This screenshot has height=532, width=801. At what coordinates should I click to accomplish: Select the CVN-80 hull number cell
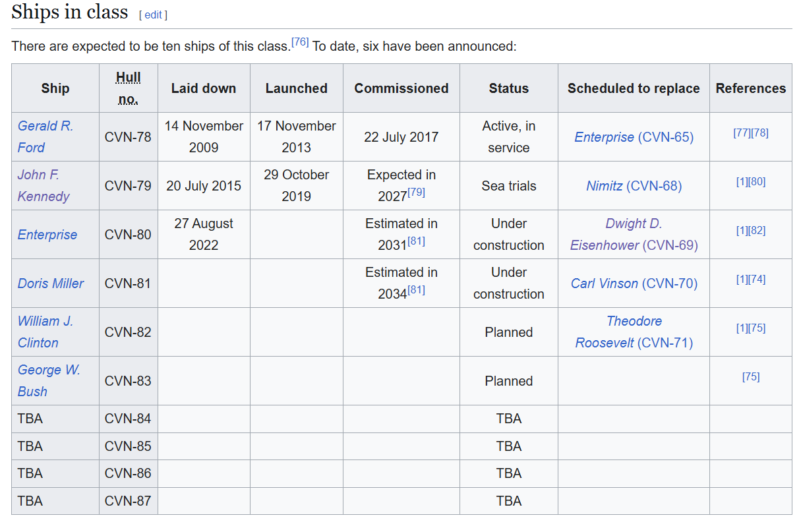coord(128,235)
